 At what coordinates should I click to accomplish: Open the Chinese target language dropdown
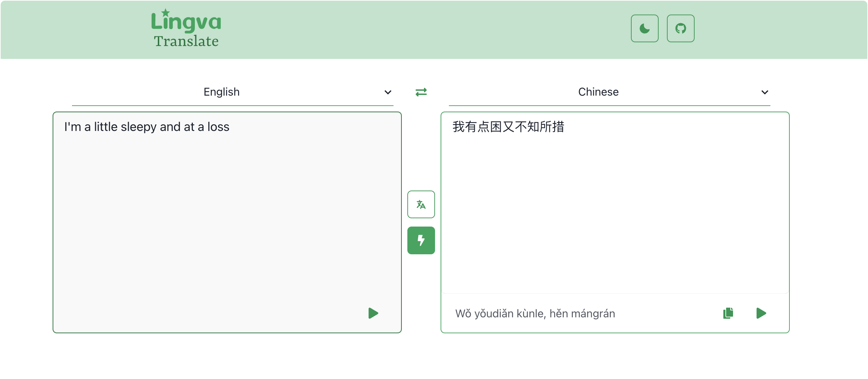pos(609,92)
